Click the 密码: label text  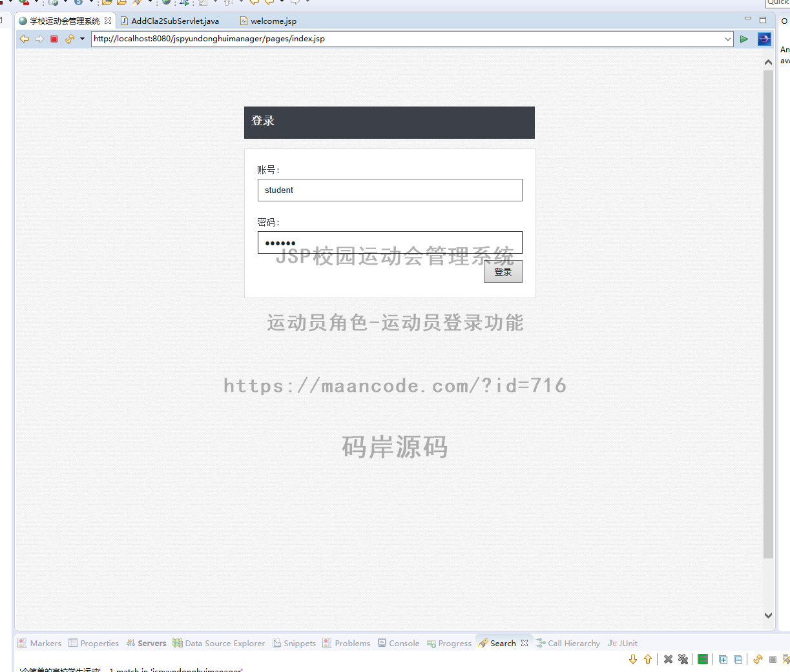tap(269, 222)
